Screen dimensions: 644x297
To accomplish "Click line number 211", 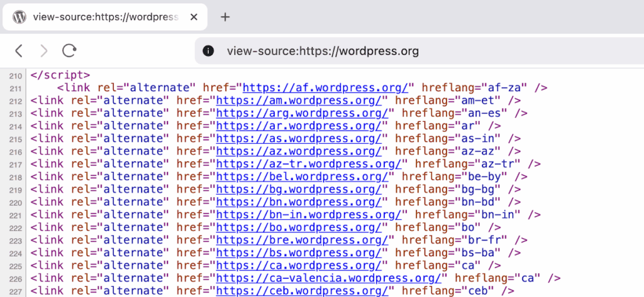I will (15, 89).
